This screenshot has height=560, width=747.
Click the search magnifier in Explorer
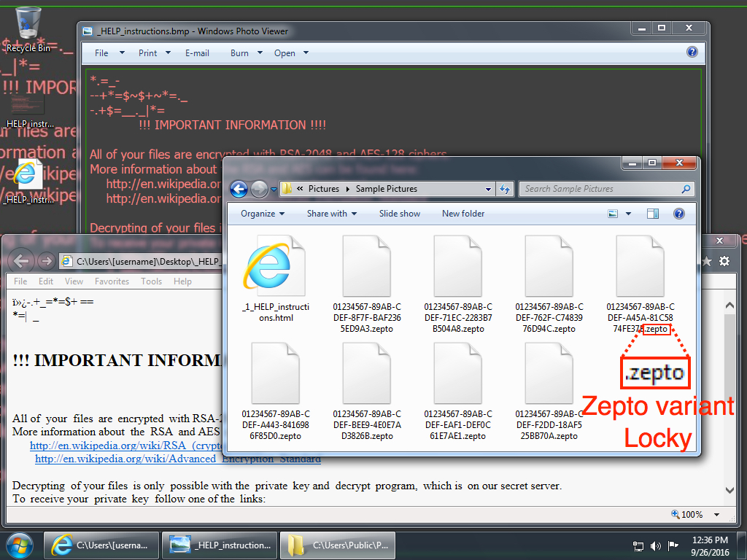click(686, 189)
